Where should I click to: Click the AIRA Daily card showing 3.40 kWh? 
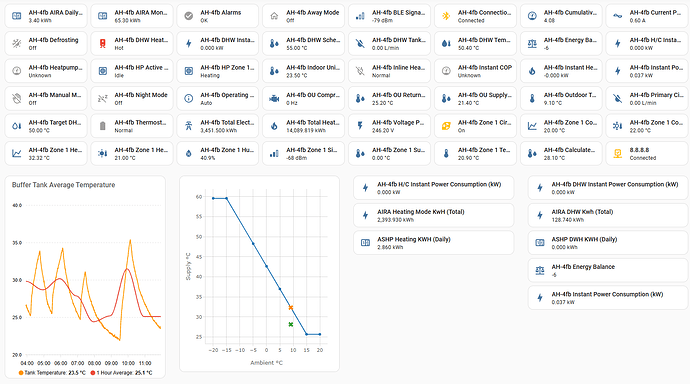[x=46, y=16]
